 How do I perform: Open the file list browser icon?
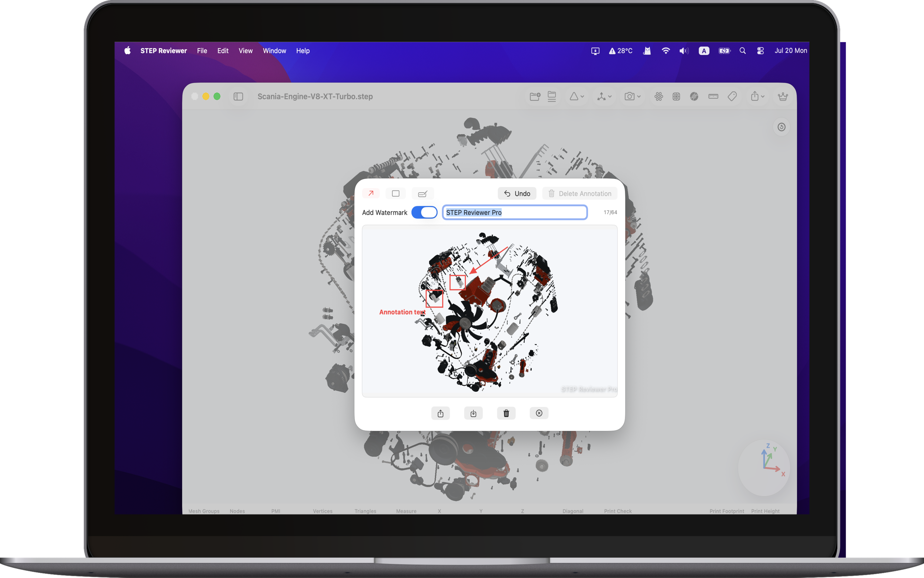pos(552,96)
